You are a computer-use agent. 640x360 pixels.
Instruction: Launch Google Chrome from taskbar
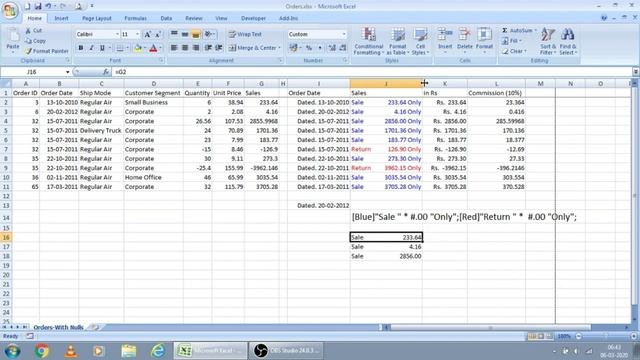point(42,351)
